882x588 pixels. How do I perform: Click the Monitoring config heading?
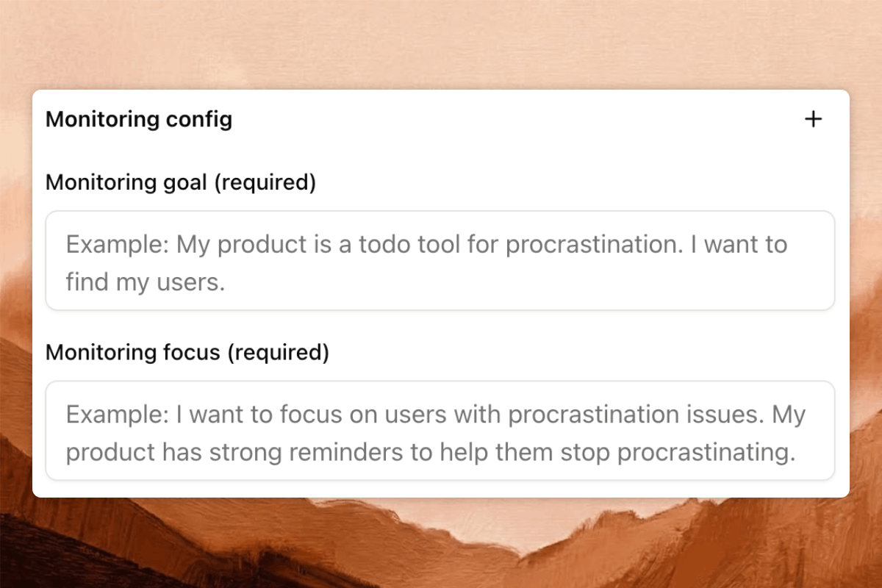coord(139,119)
